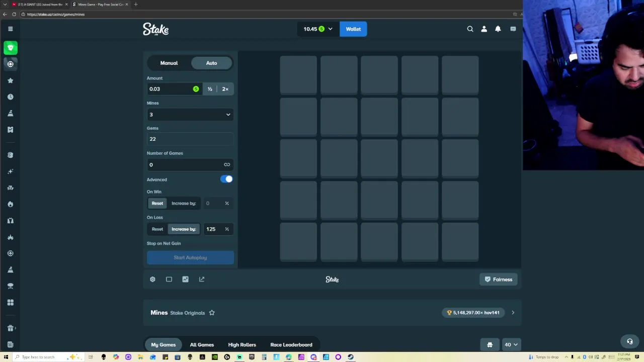Click the infinity icon in Number of Games
The width and height of the screenshot is (644, 362).
(x=227, y=165)
